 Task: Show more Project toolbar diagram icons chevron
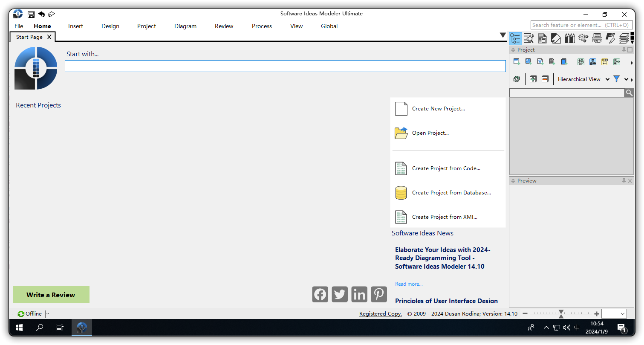pos(631,63)
